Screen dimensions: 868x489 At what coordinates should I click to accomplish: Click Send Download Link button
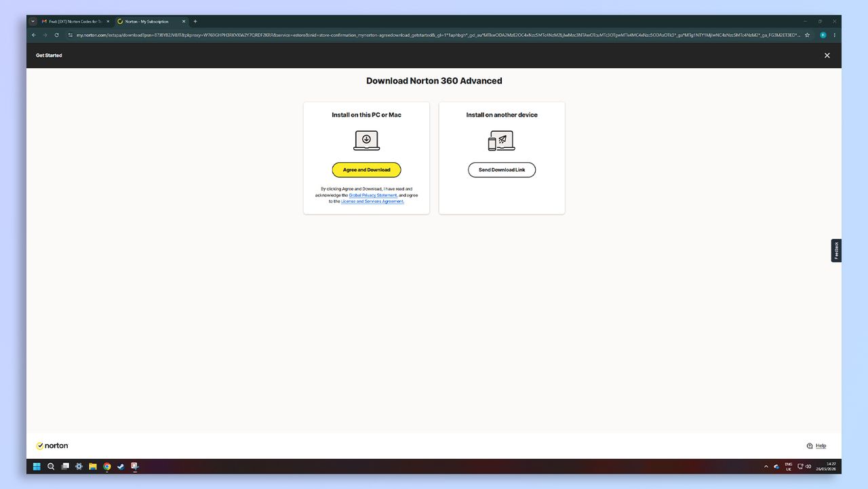502,170
